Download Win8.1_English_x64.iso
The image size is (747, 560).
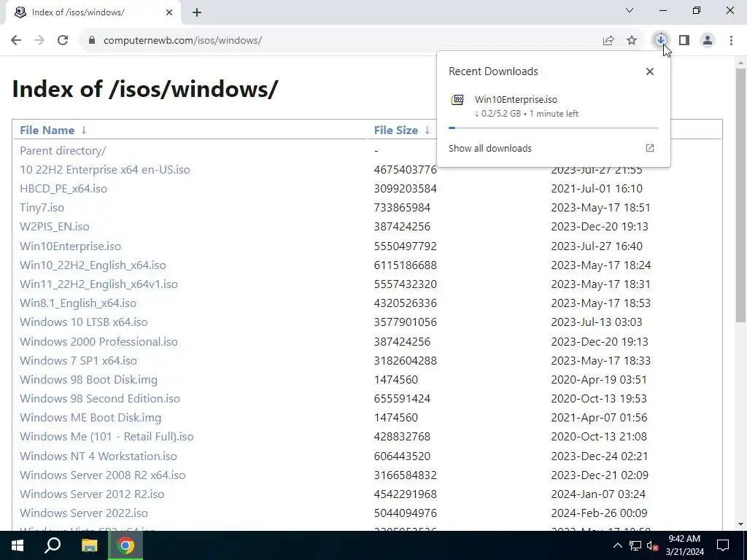pos(78,303)
